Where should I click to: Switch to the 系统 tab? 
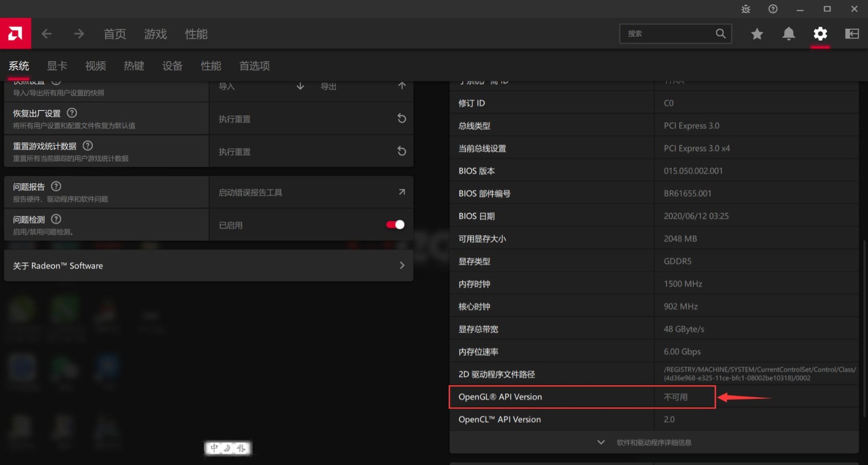click(18, 66)
